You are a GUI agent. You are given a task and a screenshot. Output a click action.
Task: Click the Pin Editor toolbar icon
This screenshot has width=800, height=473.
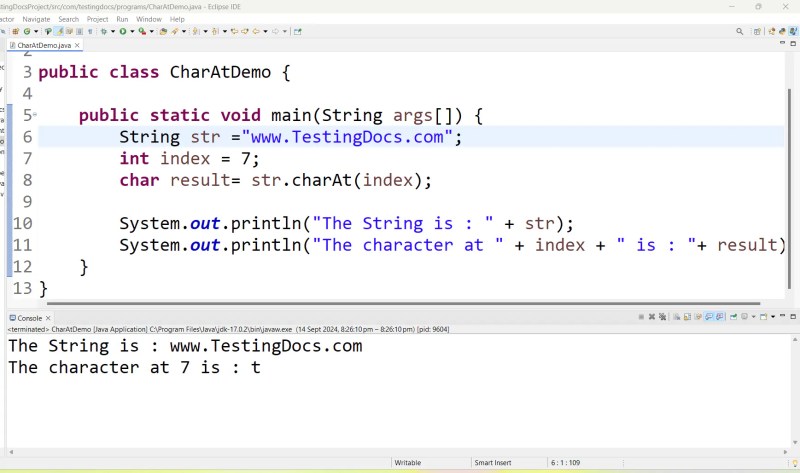point(297,32)
